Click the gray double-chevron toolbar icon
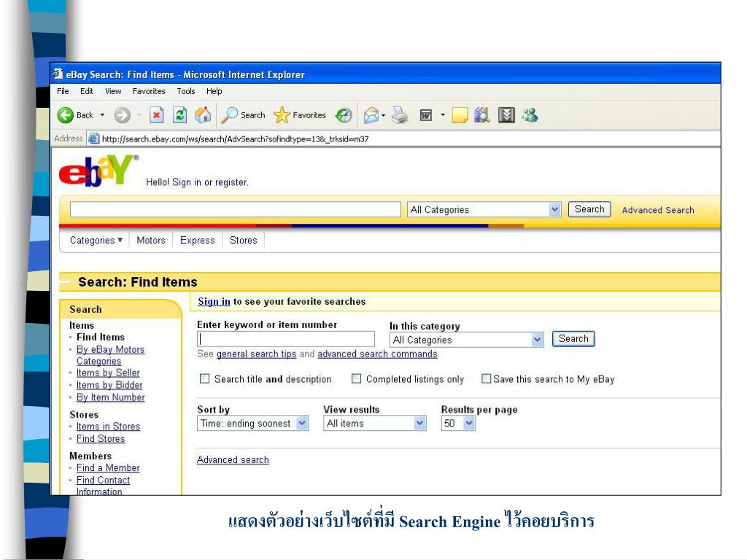Viewport: 747px width, 560px height. [506, 114]
